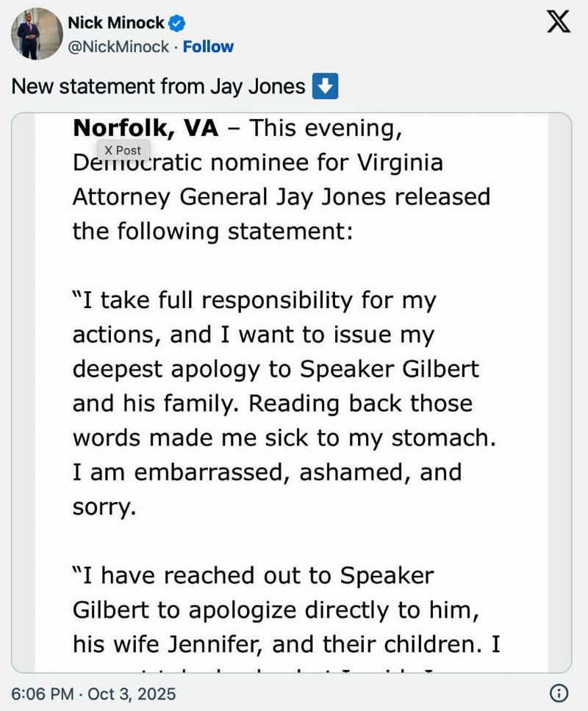Click the bold "Norfolk, VA" text
Viewport: 588px width, 711px height.
tap(146, 129)
